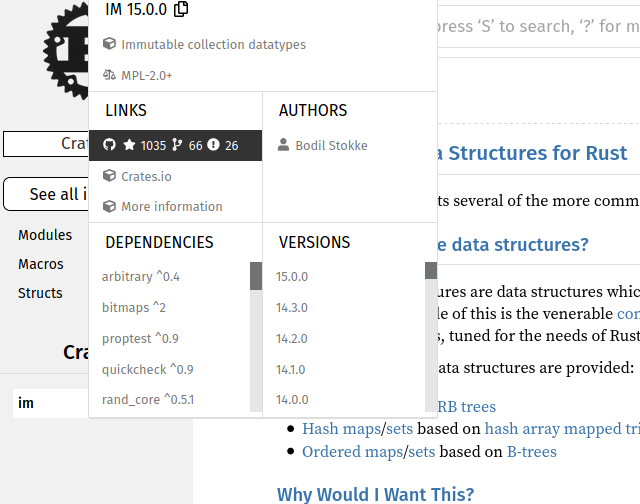Click the Structures for Rust heading

tap(532, 153)
